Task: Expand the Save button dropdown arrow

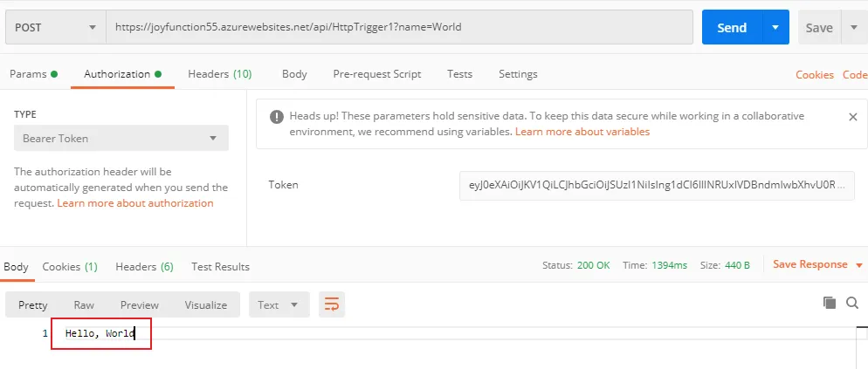Action: click(852, 27)
